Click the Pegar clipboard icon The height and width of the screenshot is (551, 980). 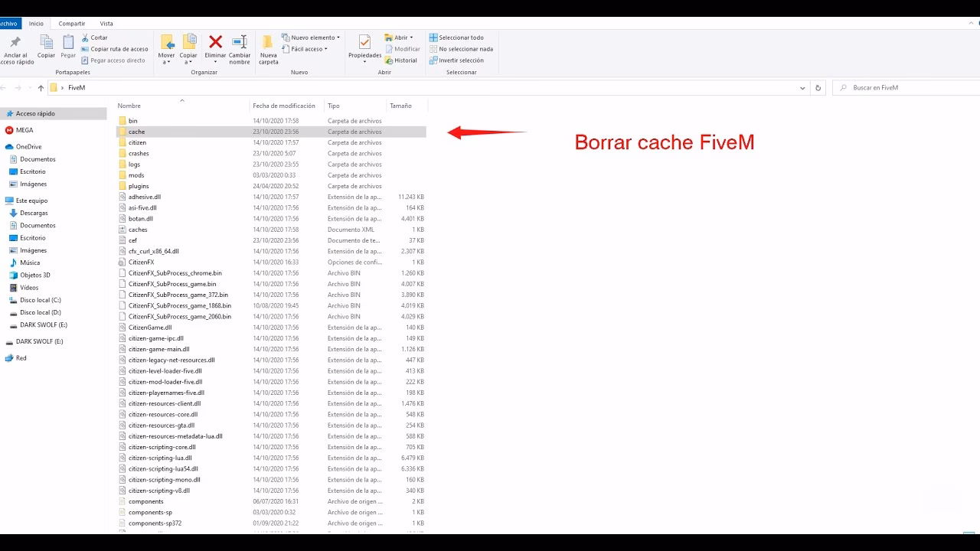(68, 42)
